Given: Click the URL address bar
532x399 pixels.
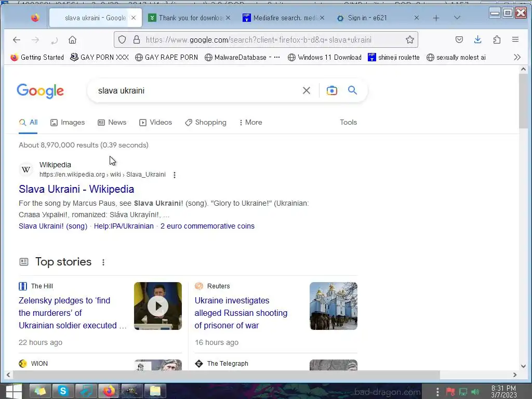Looking at the screenshot, I should 265,39.
